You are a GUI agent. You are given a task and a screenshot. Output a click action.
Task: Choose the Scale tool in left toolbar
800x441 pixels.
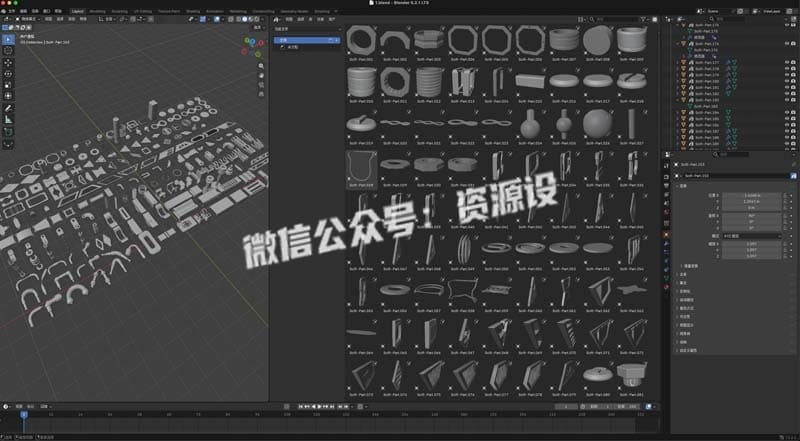[x=9, y=85]
